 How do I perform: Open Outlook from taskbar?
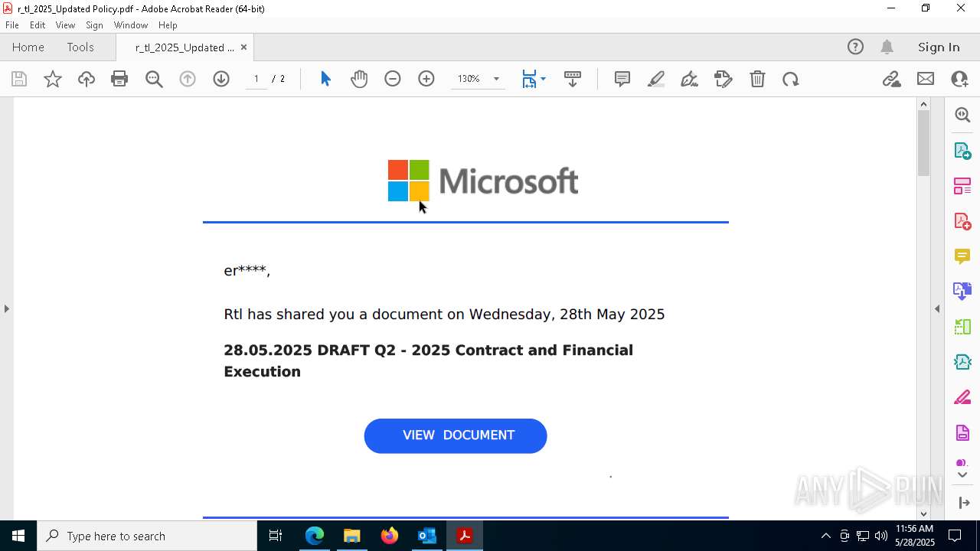pos(427,536)
